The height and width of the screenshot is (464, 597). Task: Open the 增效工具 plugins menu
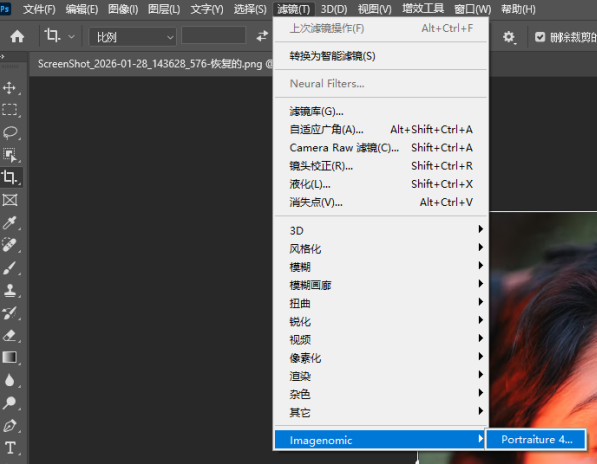click(423, 9)
